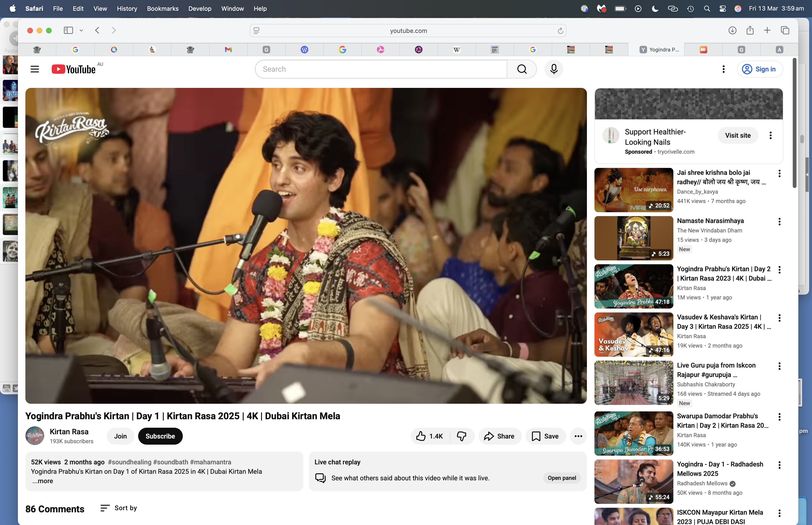Open Namaste Narasimhaya video thumbnail
Viewport: 812px width, 525px height.
click(633, 238)
